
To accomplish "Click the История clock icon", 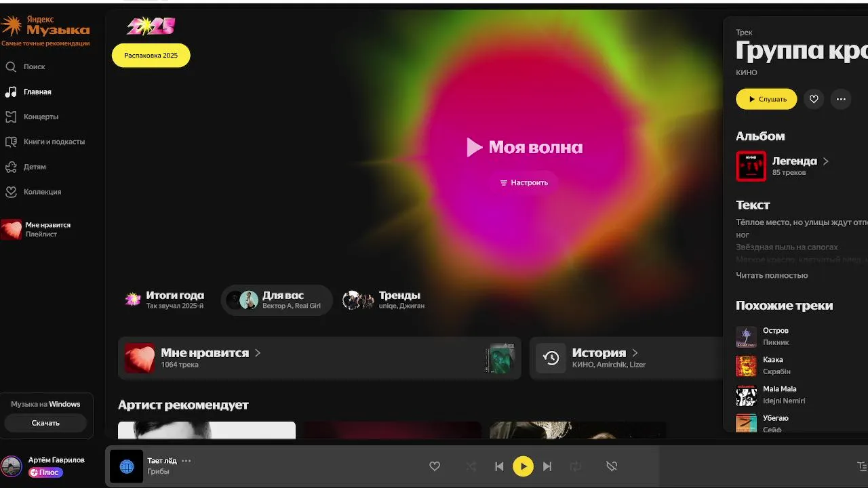I will (x=551, y=358).
